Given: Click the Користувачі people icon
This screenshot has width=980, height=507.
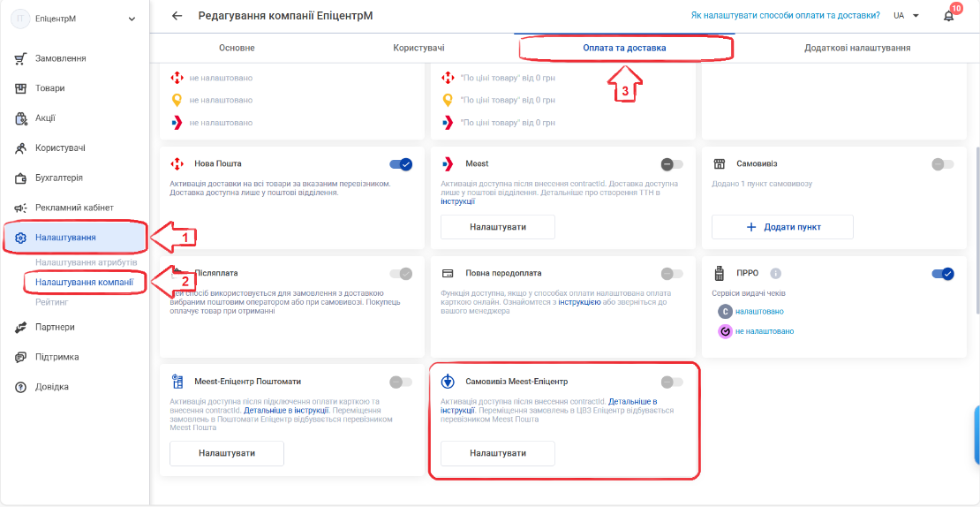Looking at the screenshot, I should [20, 148].
